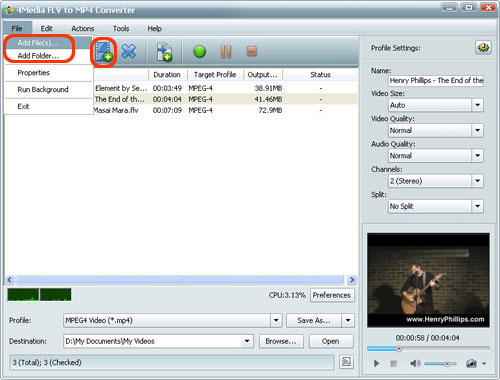Remove selected file with the blue X icon
The image size is (500, 380).
click(129, 51)
